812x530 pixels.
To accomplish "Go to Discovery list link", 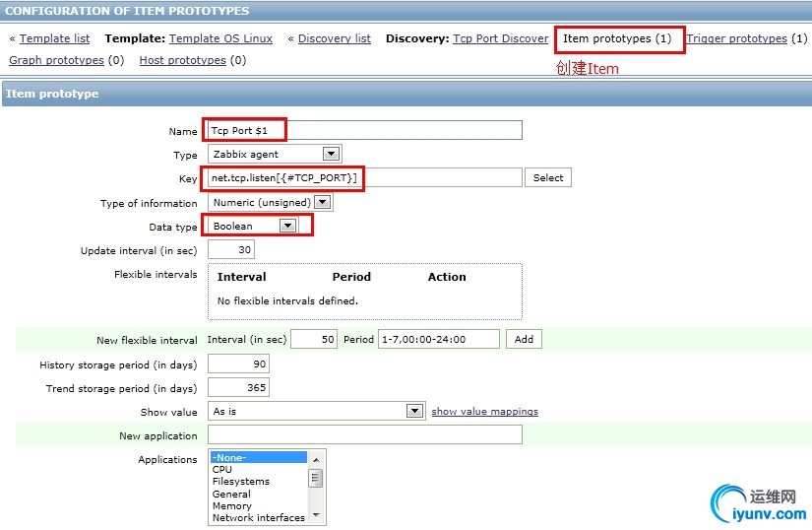I will point(334,38).
